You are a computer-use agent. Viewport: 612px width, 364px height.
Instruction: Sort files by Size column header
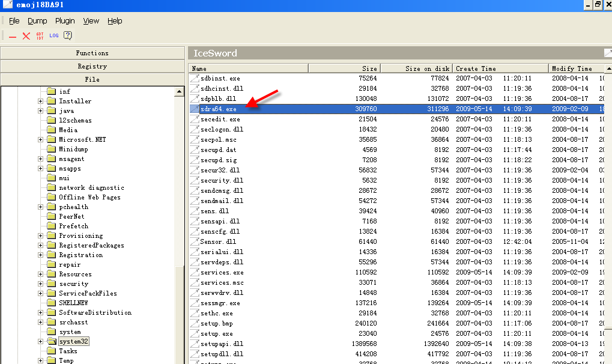[x=345, y=68]
